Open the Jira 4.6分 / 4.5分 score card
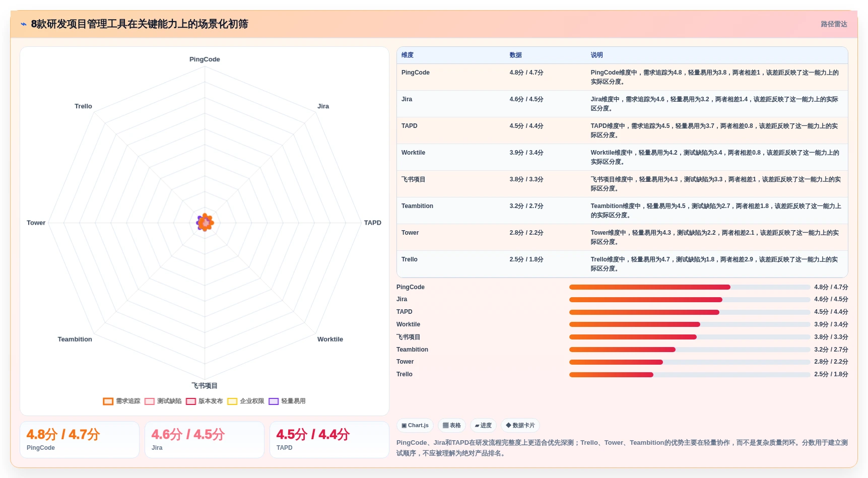The height and width of the screenshot is (478, 868). click(205, 440)
